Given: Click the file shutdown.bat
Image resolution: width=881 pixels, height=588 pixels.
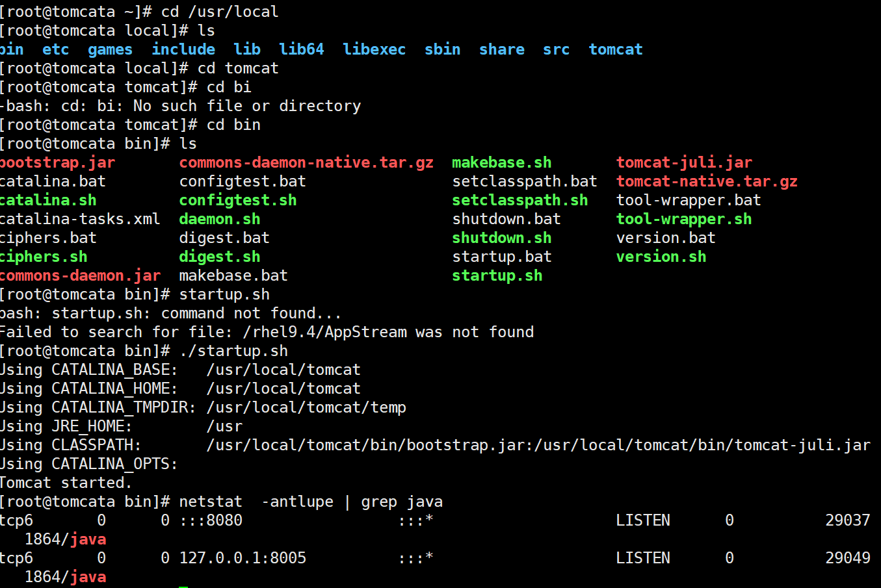Looking at the screenshot, I should [x=506, y=219].
